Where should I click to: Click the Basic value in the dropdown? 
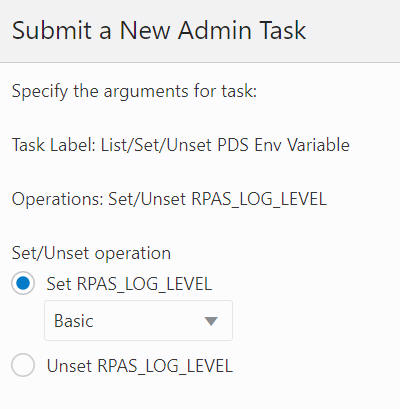point(74,321)
